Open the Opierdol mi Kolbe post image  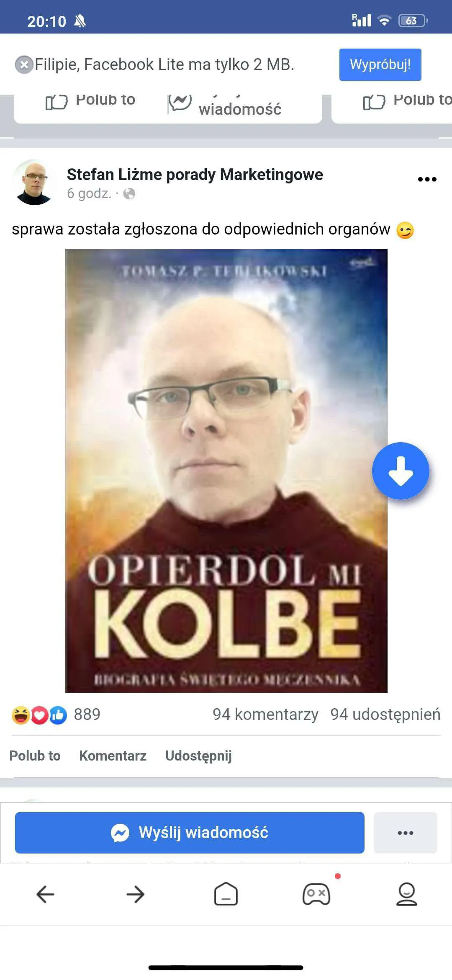tap(226, 471)
